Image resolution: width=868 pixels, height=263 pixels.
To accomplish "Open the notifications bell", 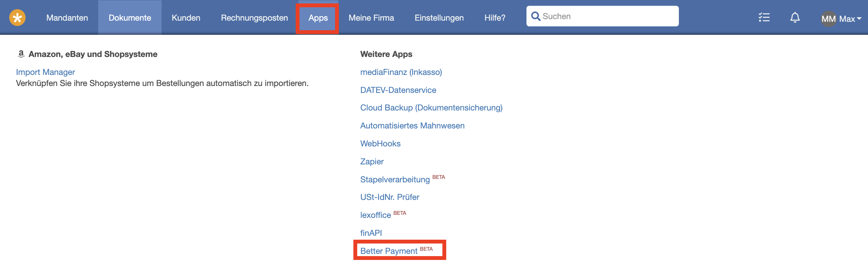I will coord(795,17).
